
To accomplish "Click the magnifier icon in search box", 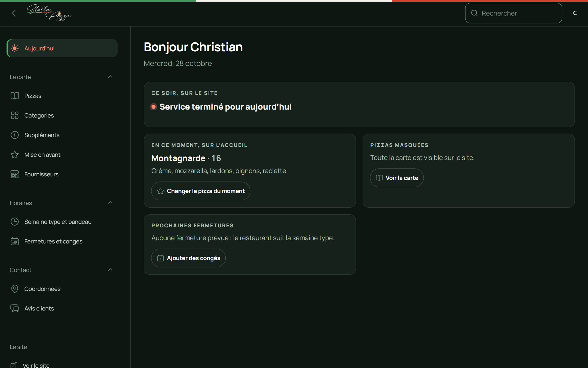I will 474,13.
